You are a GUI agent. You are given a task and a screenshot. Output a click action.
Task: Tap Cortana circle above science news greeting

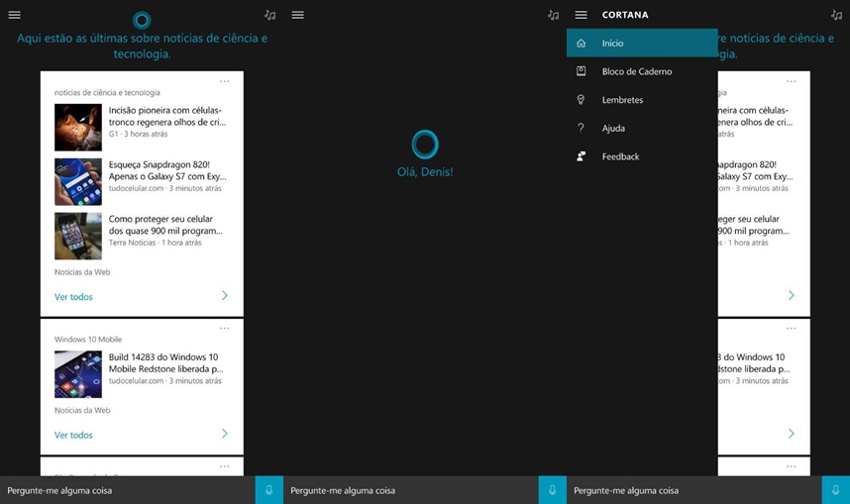pos(142,21)
